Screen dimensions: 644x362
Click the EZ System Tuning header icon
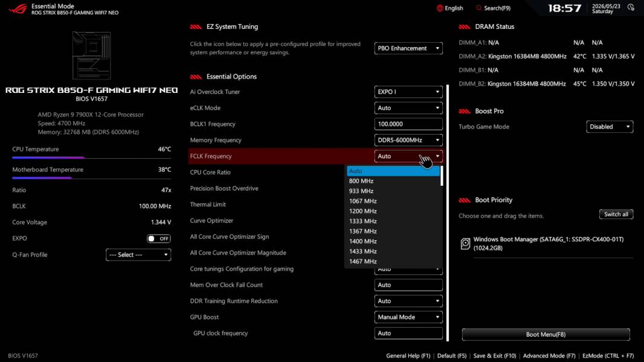[196, 27]
